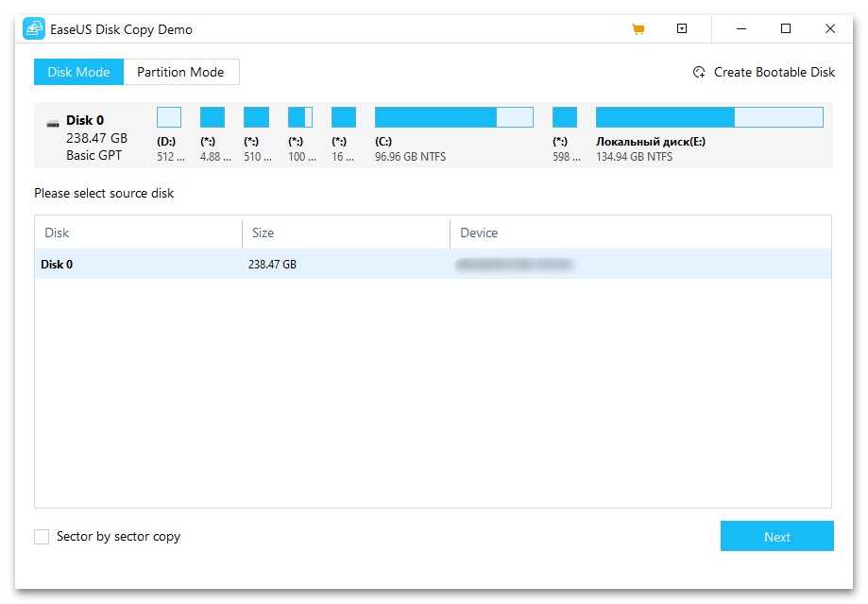The width and height of the screenshot is (868, 604).
Task: Open the title bar dropdown menu icon
Action: pos(682,28)
